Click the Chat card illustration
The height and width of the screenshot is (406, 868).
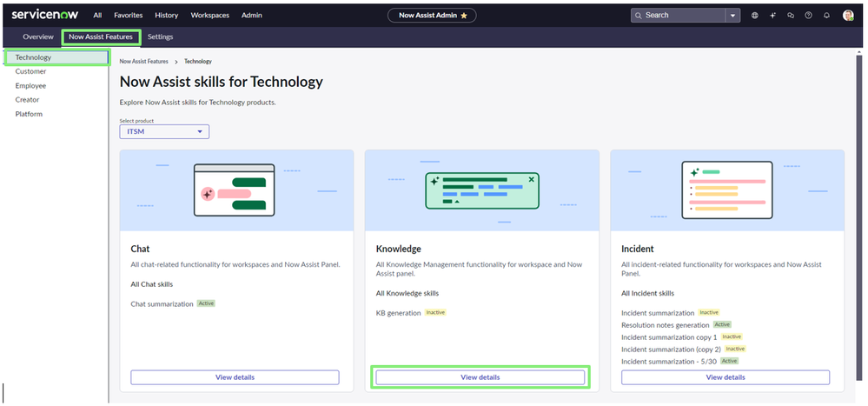tap(236, 190)
